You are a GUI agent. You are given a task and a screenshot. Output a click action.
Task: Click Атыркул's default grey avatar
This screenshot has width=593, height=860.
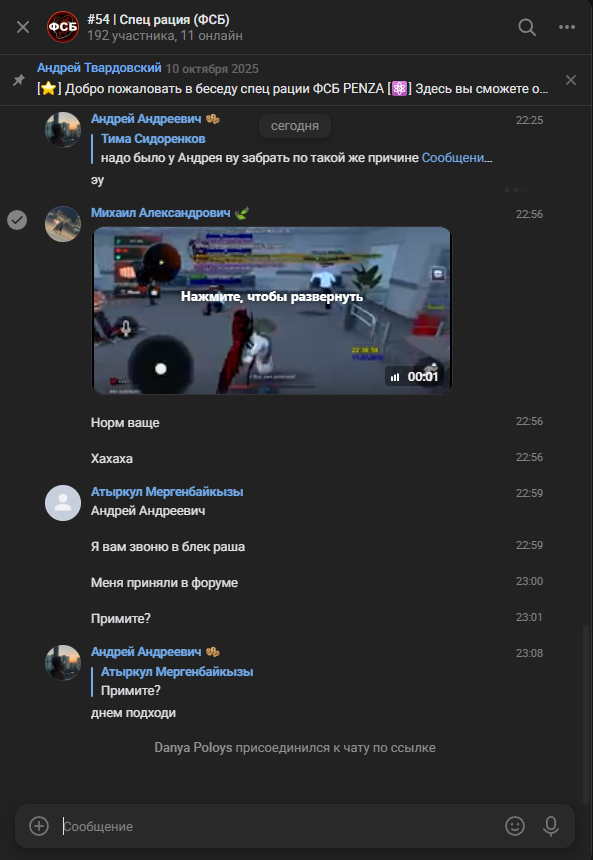pos(63,503)
